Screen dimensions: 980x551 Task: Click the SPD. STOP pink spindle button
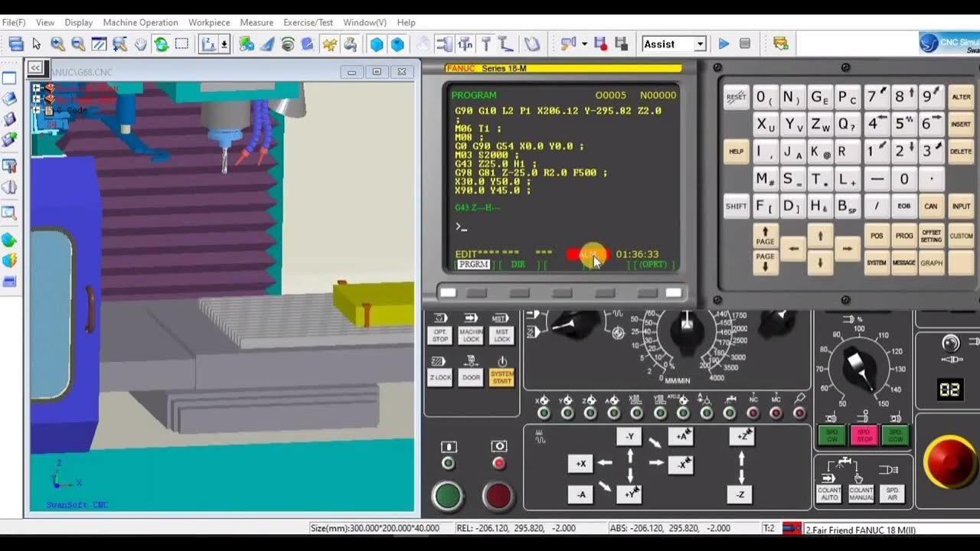pos(863,436)
